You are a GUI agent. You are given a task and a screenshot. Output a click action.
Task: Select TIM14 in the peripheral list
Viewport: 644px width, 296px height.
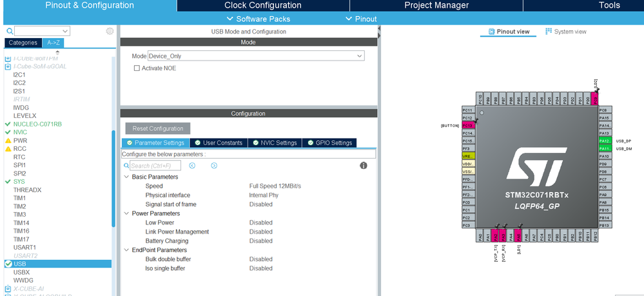pyautogui.click(x=21, y=223)
